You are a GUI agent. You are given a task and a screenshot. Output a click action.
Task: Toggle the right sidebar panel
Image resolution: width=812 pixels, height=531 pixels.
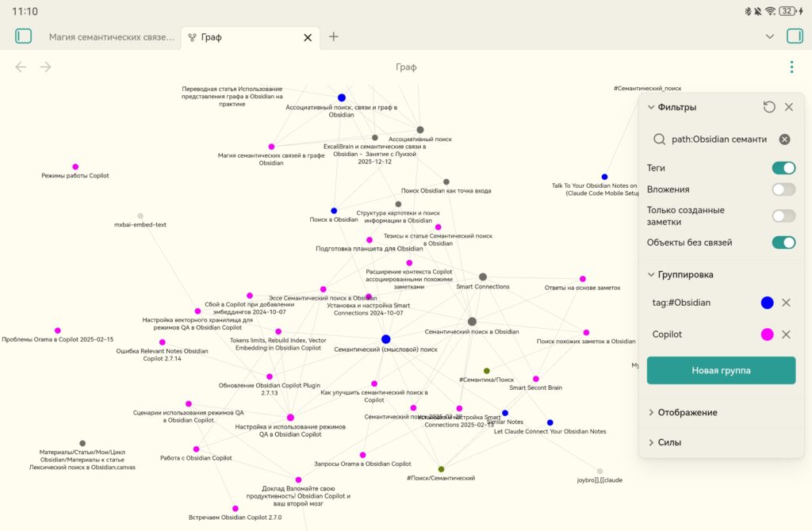coord(794,36)
